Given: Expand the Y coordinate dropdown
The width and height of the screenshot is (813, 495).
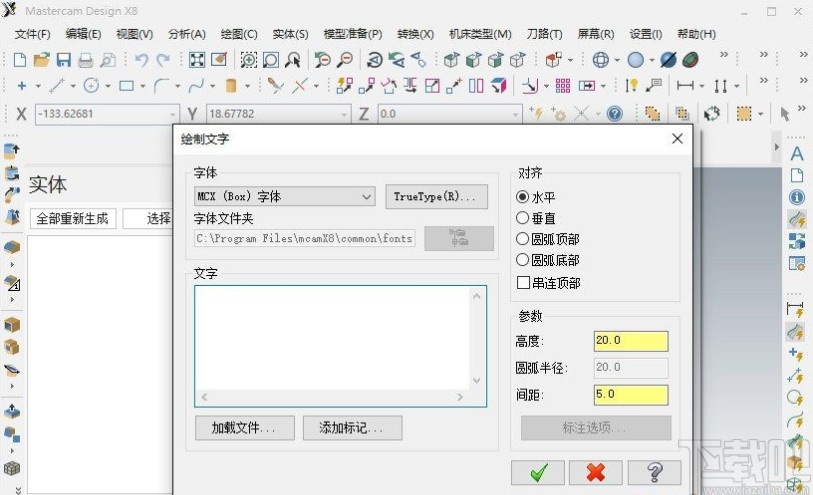Looking at the screenshot, I should pyautogui.click(x=344, y=114).
